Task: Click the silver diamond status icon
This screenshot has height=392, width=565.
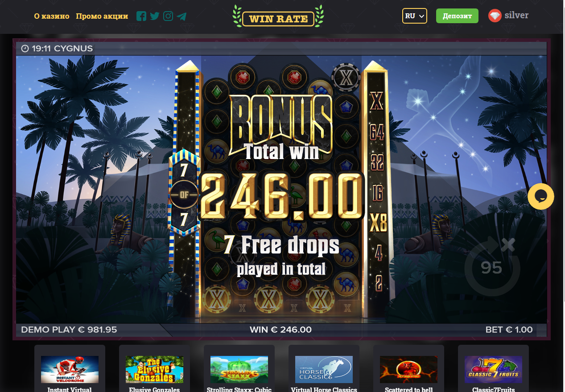Action: pos(495,16)
